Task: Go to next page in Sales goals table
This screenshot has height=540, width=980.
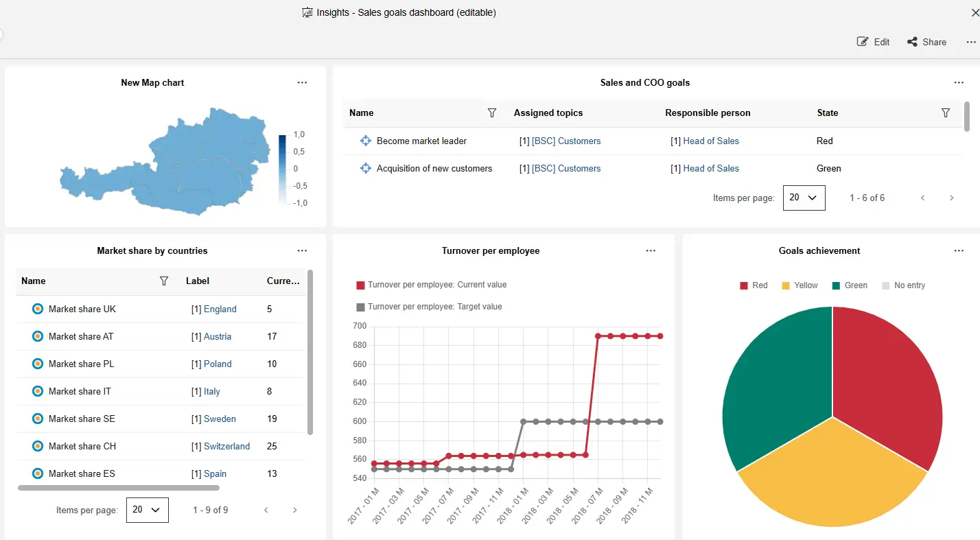Action: [x=951, y=198]
